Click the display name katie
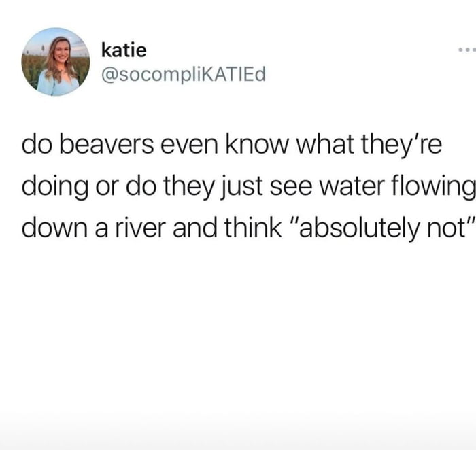 pos(124,50)
